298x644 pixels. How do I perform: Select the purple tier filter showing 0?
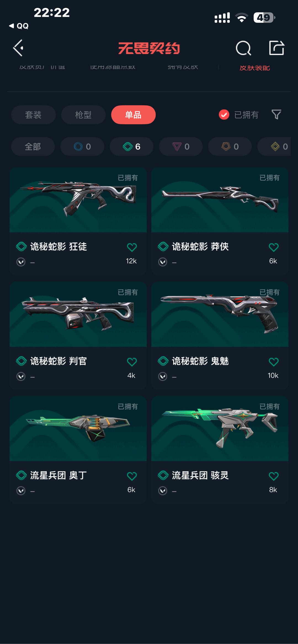coord(181,147)
